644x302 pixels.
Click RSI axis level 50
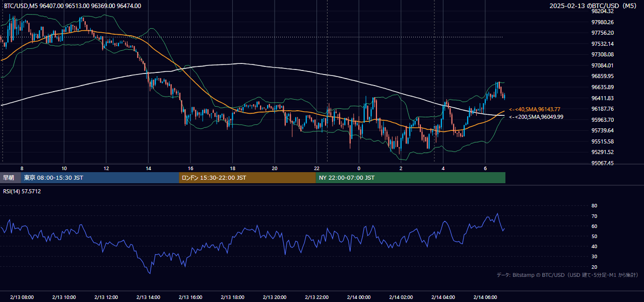(594, 236)
